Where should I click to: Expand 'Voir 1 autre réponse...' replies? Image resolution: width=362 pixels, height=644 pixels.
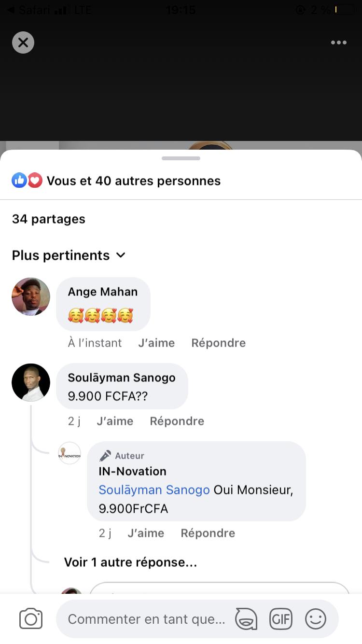[x=130, y=562]
